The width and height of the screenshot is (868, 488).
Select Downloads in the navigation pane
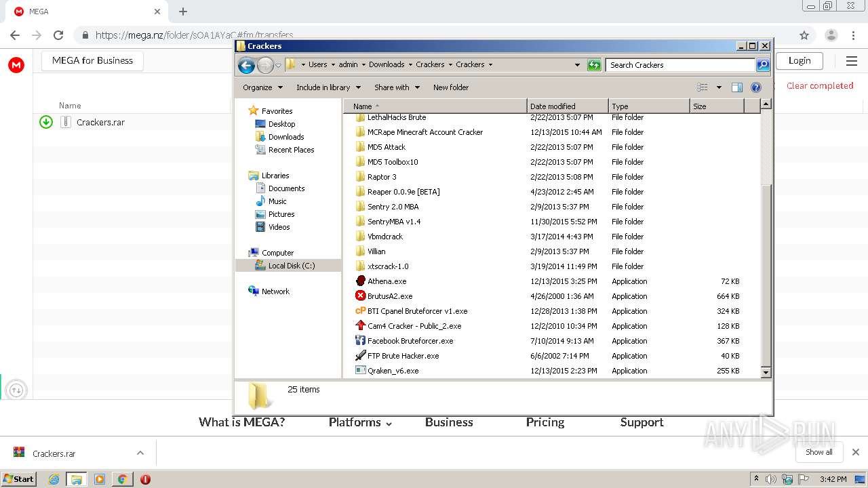[286, 137]
